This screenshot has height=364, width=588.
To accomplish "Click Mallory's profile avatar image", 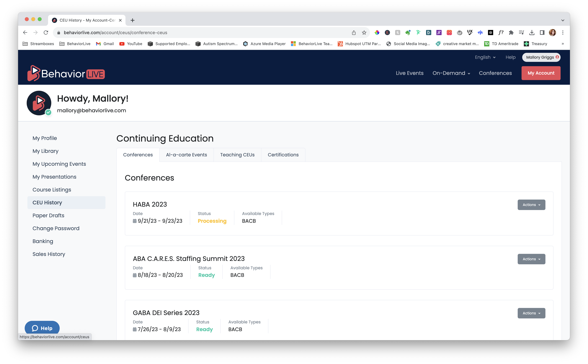I will (39, 103).
